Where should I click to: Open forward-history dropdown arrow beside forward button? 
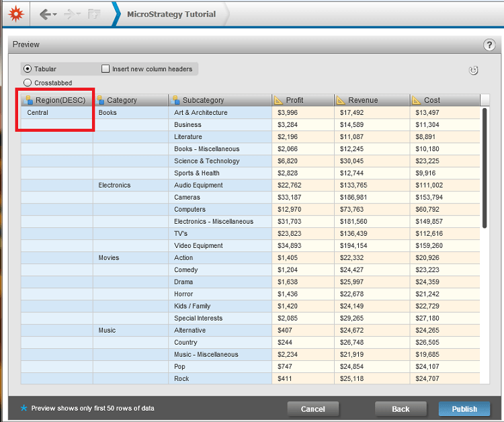(79, 15)
